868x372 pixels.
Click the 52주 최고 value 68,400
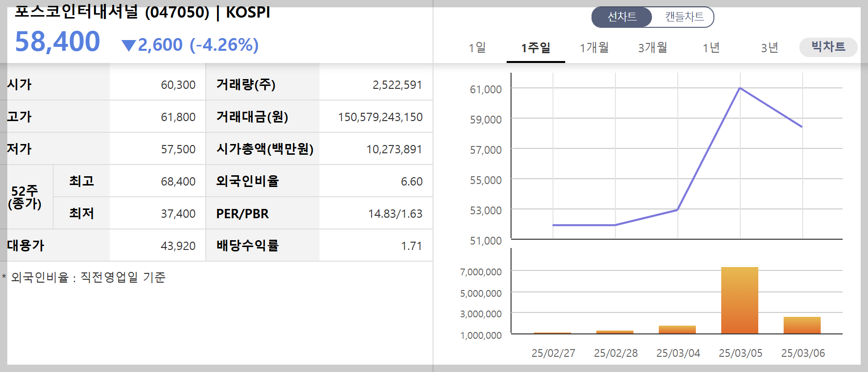click(178, 182)
